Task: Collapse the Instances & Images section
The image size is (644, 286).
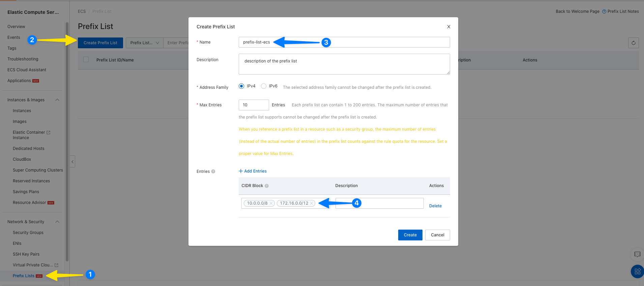Action: [x=57, y=100]
